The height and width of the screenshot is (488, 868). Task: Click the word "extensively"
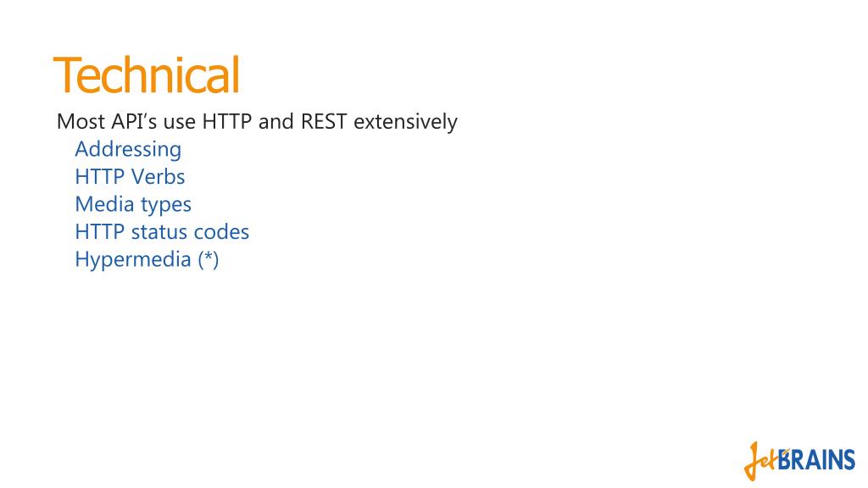coord(405,122)
